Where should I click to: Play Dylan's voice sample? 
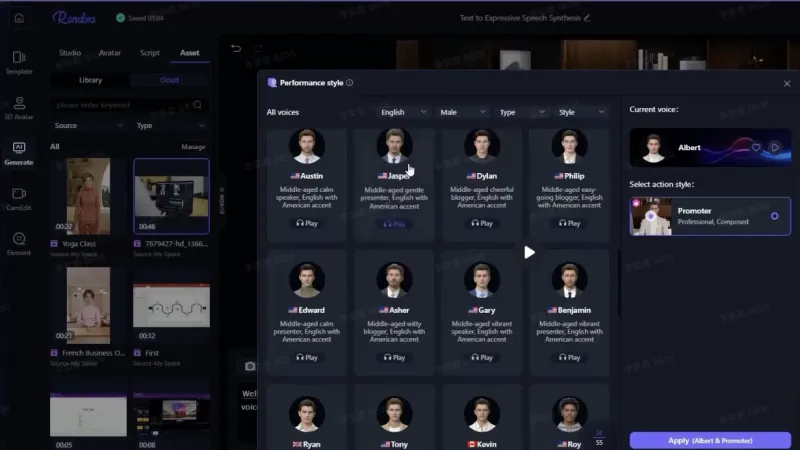(x=482, y=223)
